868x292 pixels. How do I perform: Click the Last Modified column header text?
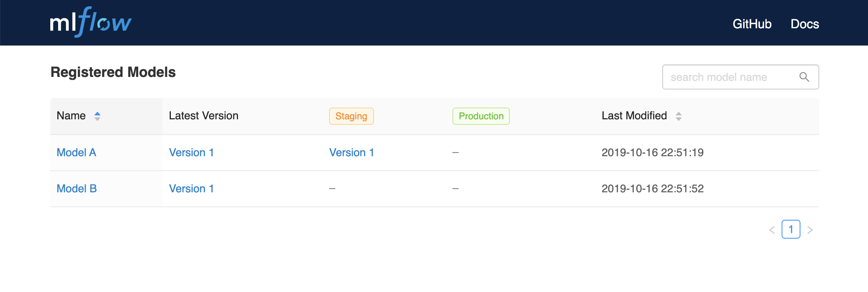point(634,116)
